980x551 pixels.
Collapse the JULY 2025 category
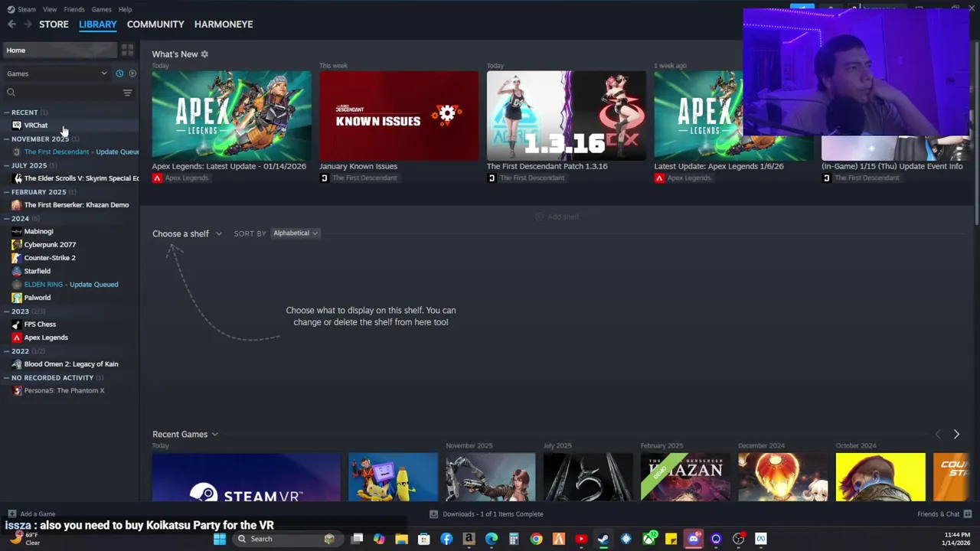7,165
